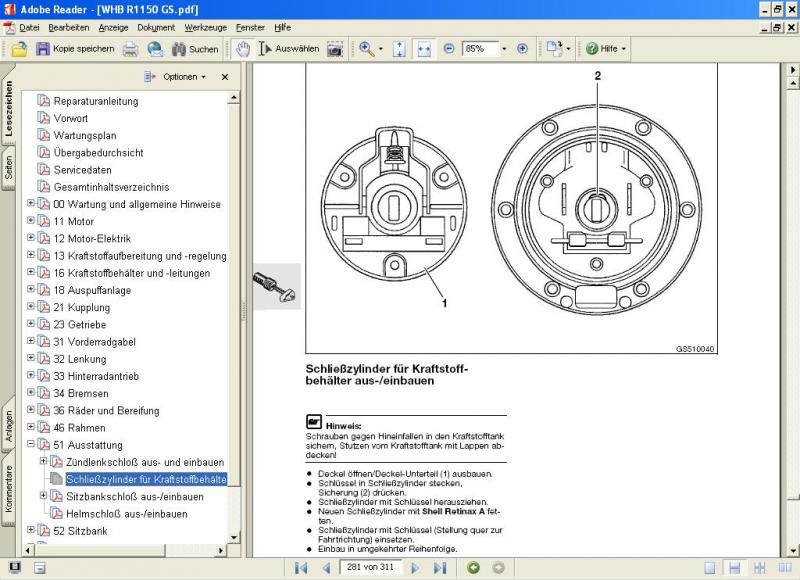Expand the 34 Bremsen bookmark
This screenshot has width=800, height=580.
(x=31, y=393)
